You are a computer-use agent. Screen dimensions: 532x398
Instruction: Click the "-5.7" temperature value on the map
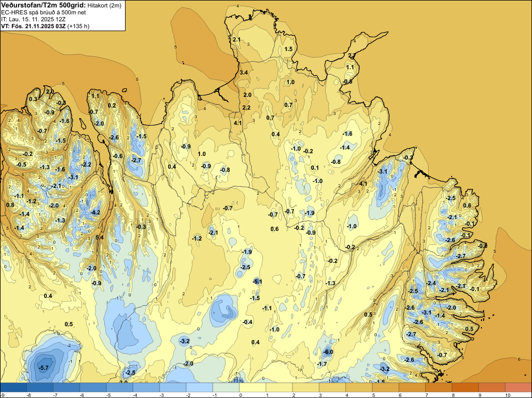coord(44,368)
